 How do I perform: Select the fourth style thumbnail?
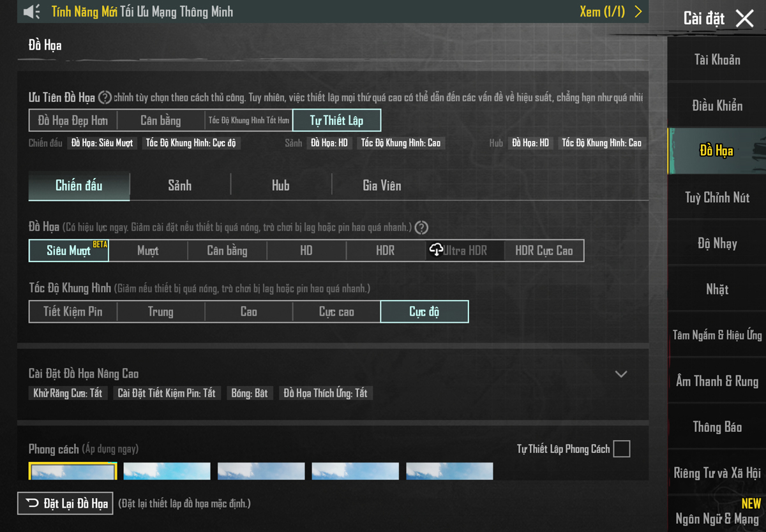click(x=356, y=471)
